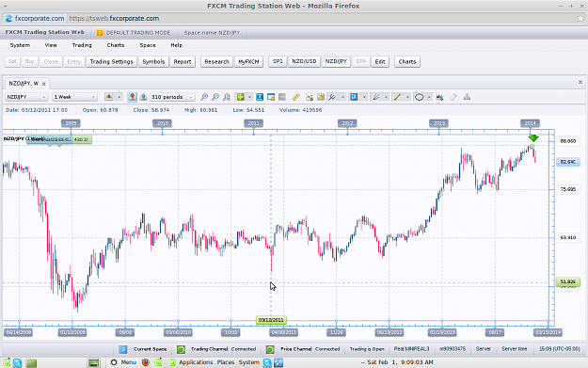The height and width of the screenshot is (368, 588).
Task: Click the zoom out magnifier icon
Action: (x=215, y=97)
